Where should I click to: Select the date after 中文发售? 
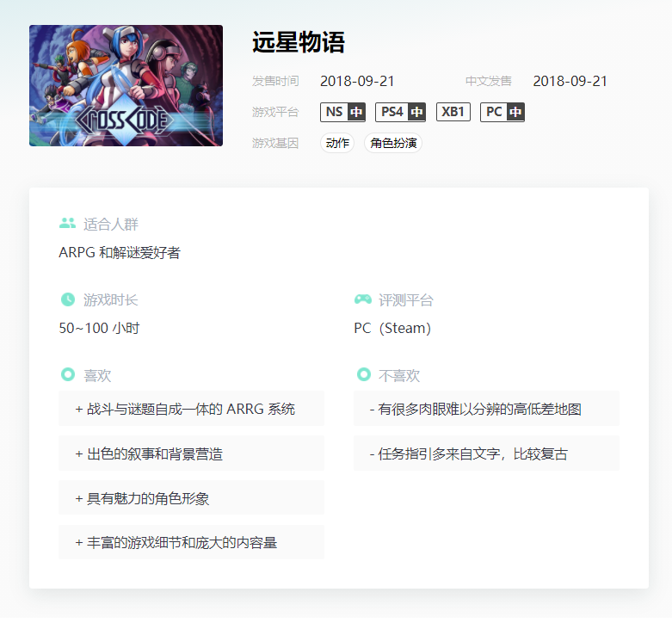[x=570, y=81]
